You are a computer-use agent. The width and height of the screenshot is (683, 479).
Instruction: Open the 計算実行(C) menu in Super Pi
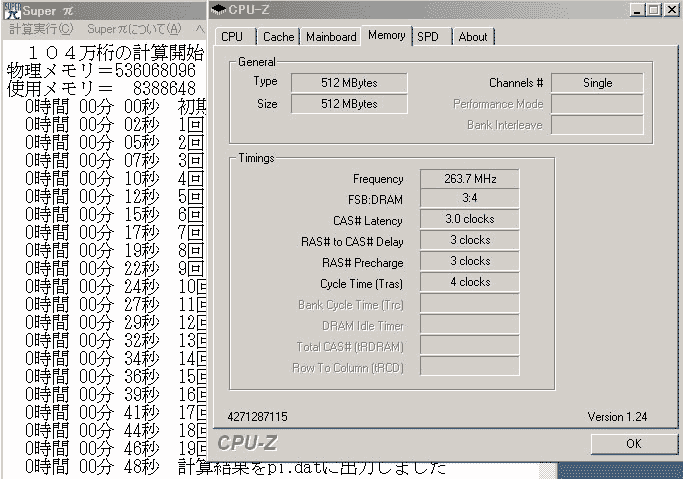tap(41, 29)
